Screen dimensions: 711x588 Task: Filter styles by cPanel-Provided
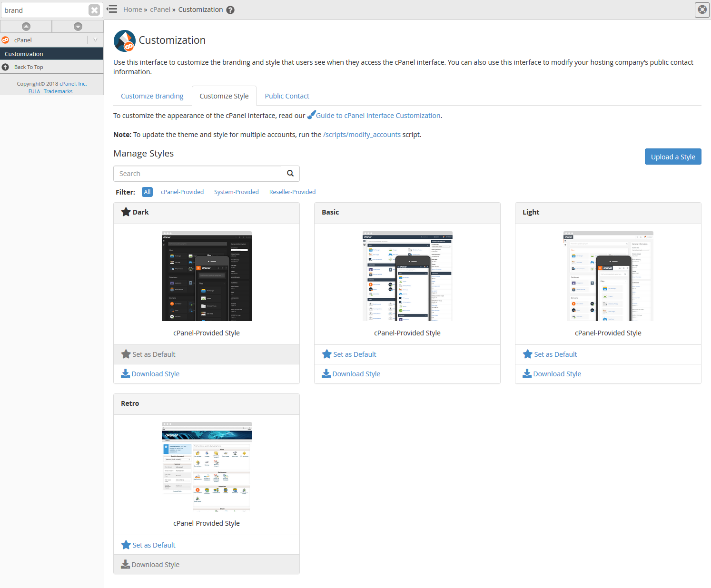pyautogui.click(x=182, y=192)
